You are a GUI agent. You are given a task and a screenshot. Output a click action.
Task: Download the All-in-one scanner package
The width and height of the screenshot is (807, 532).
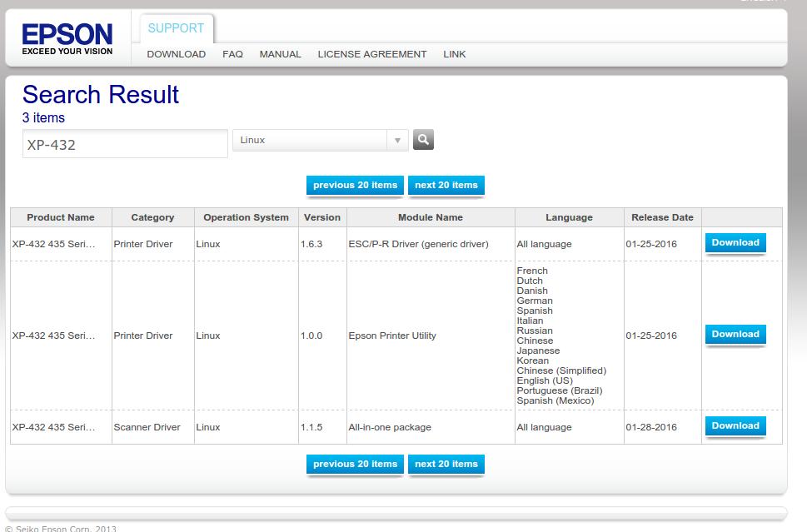point(735,426)
